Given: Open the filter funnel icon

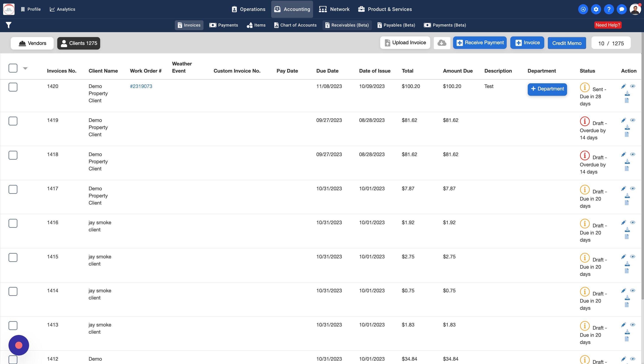Looking at the screenshot, I should pos(8,25).
